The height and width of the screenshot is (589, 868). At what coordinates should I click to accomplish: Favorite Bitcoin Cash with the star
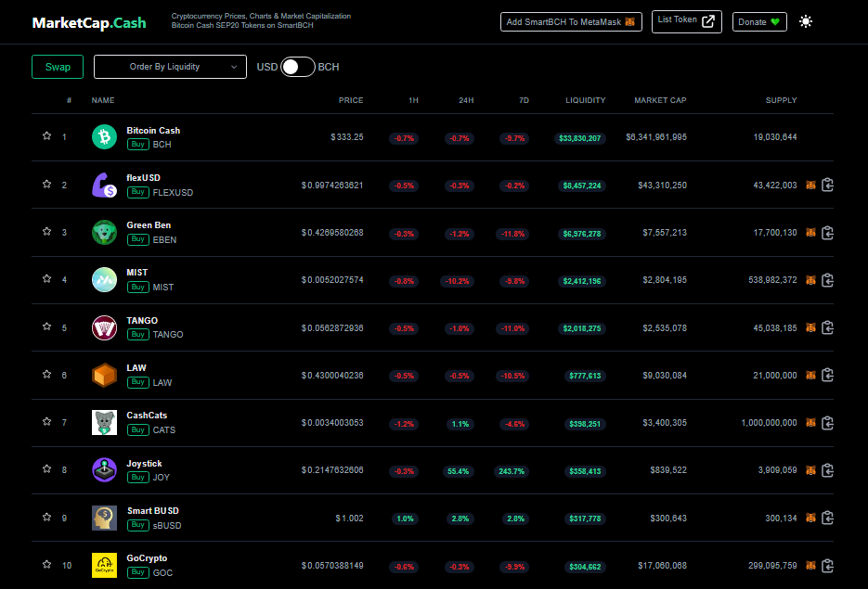pyautogui.click(x=47, y=136)
